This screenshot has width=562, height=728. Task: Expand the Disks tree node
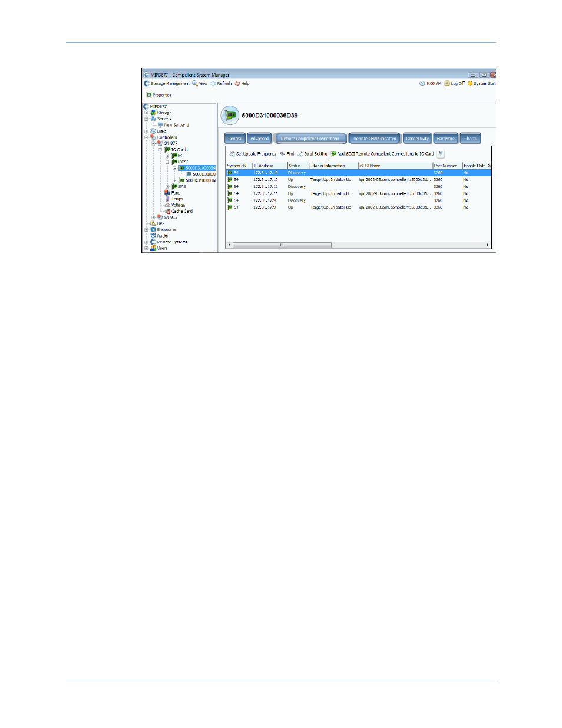point(147,131)
